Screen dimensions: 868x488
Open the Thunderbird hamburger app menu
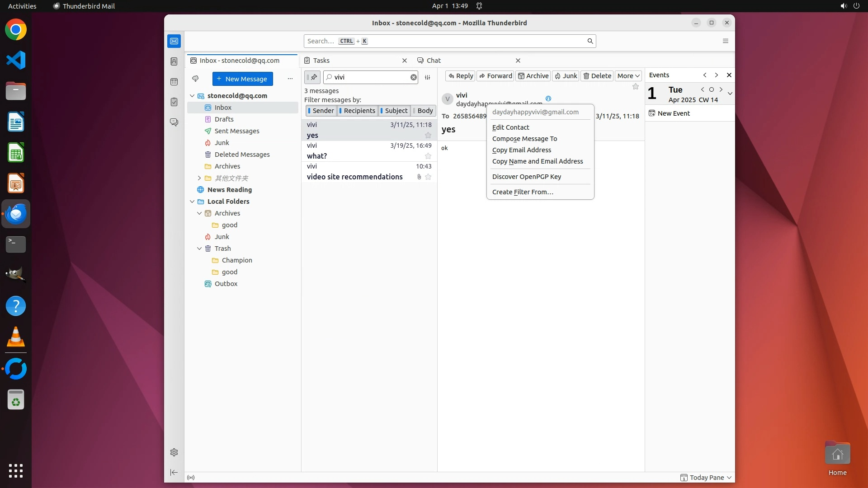[x=725, y=41]
